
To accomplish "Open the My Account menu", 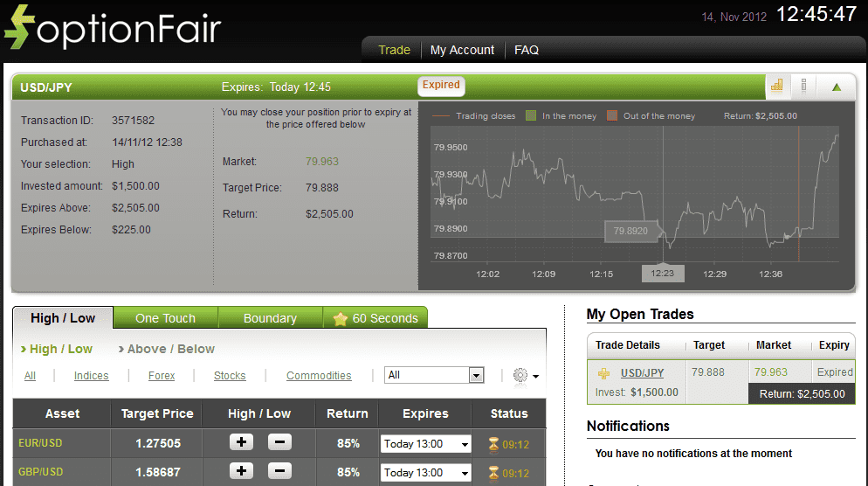I will point(462,50).
